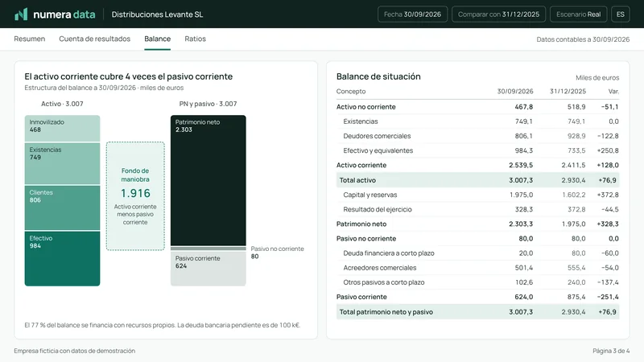The width and height of the screenshot is (644, 362).
Task: Open the Fecha 30/09/2026 date selector
Action: (x=412, y=14)
